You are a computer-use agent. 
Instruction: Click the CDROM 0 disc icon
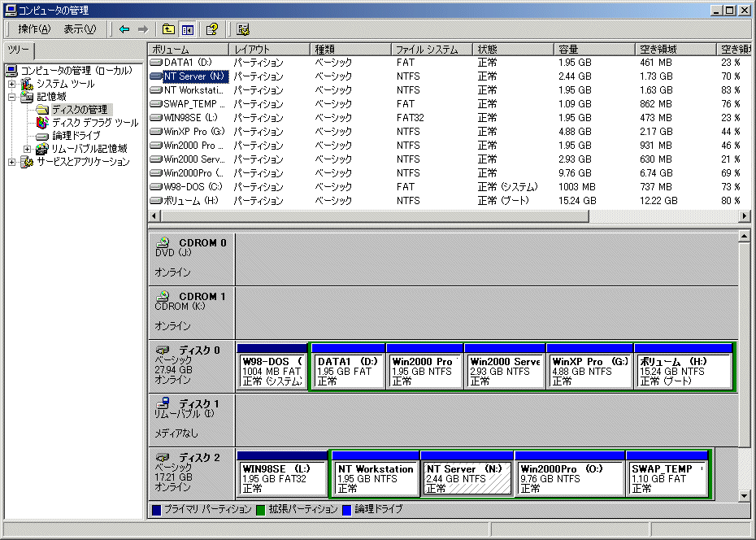point(163,242)
